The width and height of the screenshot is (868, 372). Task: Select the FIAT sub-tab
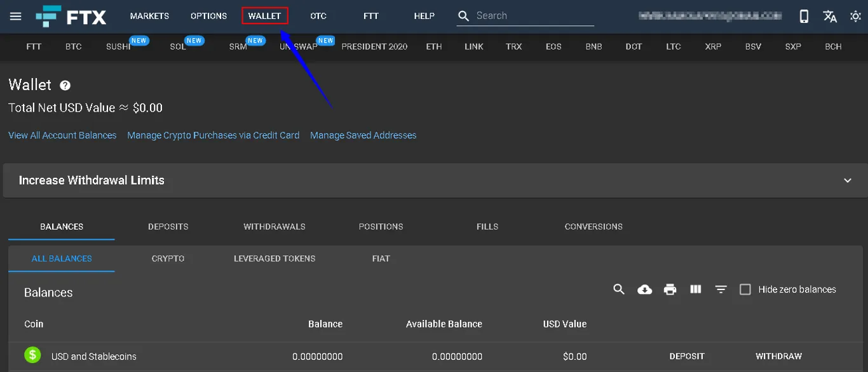coord(381,258)
